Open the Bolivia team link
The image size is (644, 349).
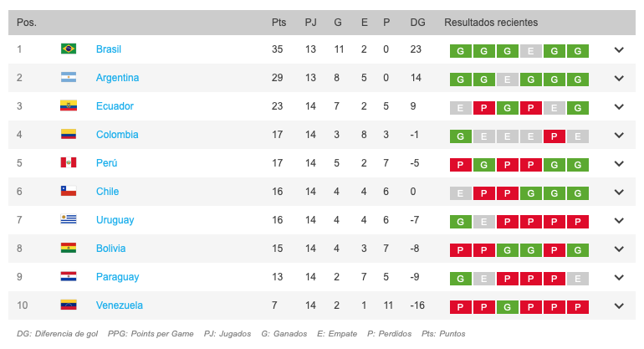[111, 249]
